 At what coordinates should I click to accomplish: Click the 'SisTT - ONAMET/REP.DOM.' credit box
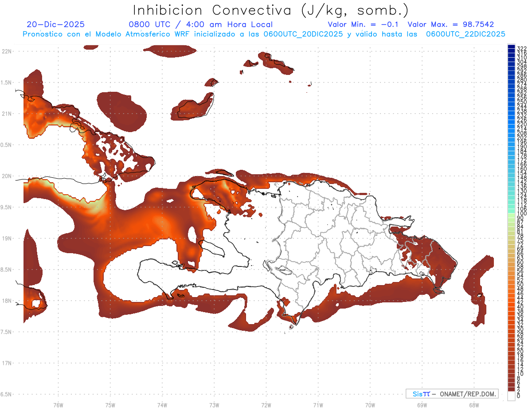coord(452,394)
